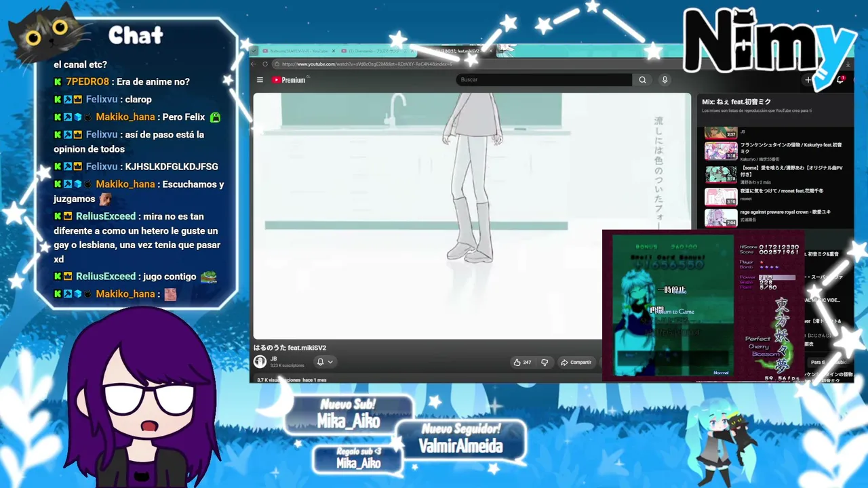The height and width of the screenshot is (488, 868).
Task: Focus the Buscar search field
Action: (x=545, y=80)
